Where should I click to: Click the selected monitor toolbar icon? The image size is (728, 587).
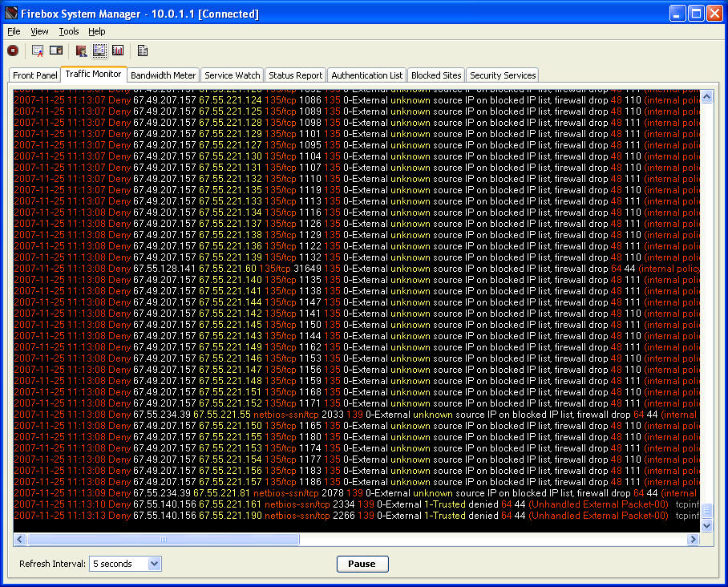pos(99,51)
